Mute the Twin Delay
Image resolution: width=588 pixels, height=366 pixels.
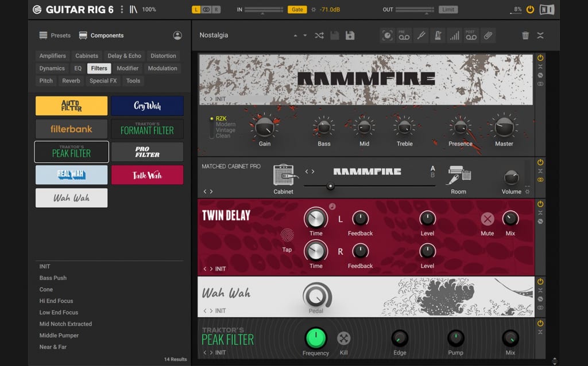[487, 219]
